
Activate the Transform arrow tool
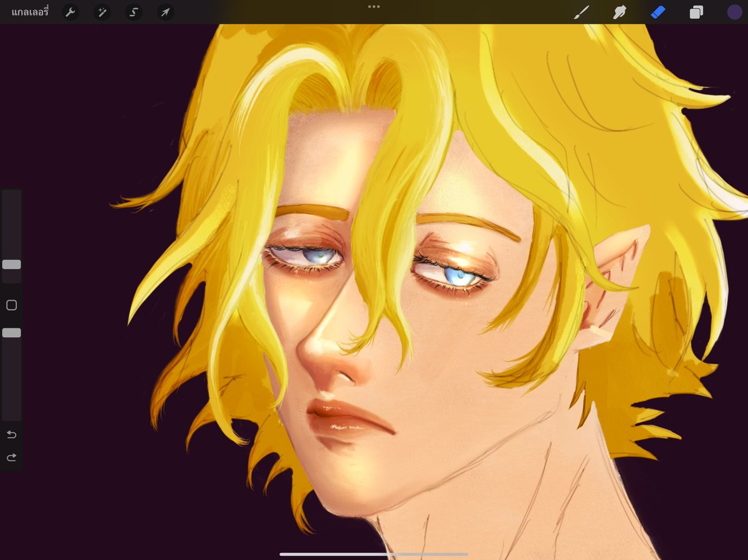click(165, 12)
